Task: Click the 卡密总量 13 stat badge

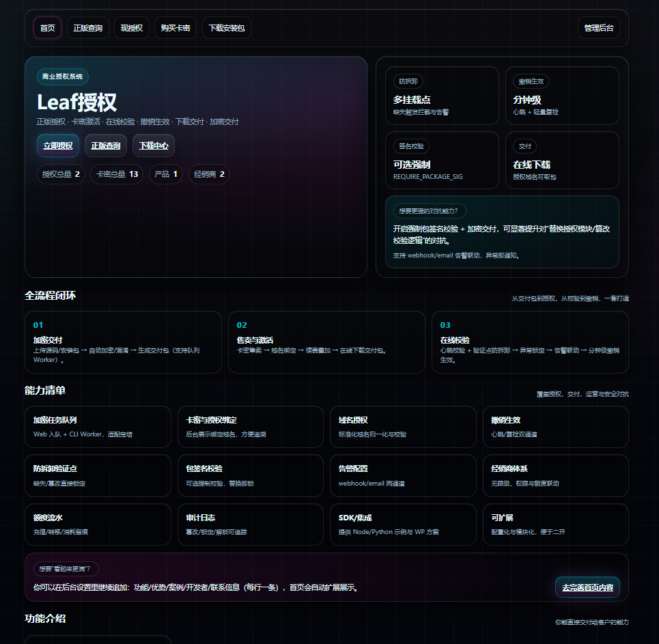Action: point(117,174)
